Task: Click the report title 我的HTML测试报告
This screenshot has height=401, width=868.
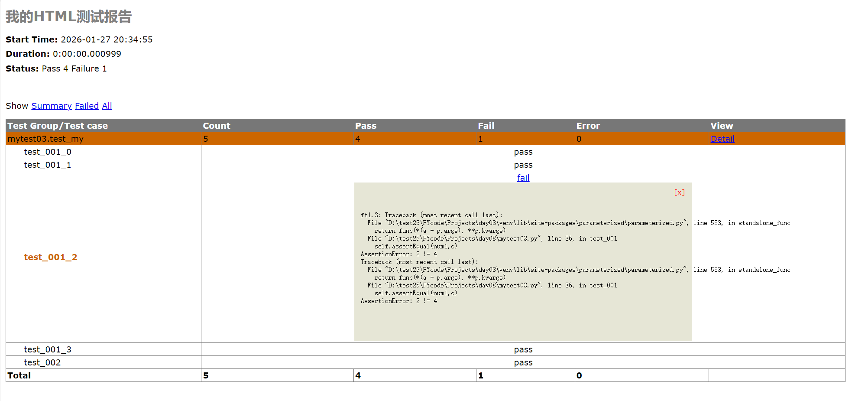Action: (68, 16)
